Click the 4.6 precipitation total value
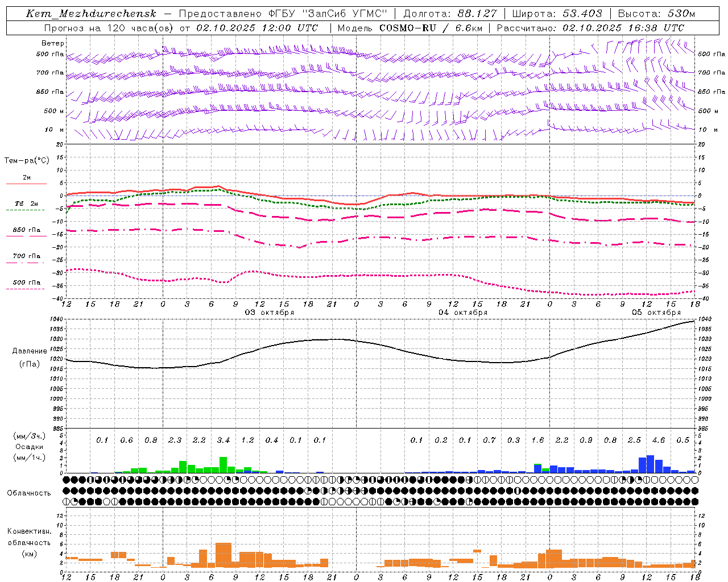Viewport: 728px width, 582px height. [659, 440]
